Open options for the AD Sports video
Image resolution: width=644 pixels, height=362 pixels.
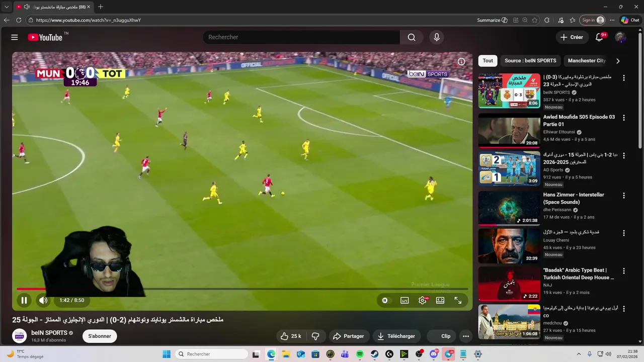click(x=624, y=156)
